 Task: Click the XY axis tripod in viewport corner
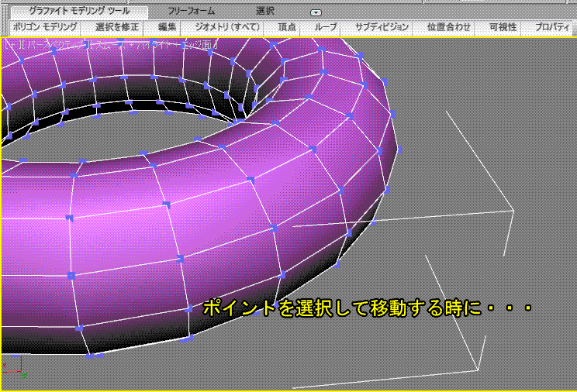coord(15,368)
